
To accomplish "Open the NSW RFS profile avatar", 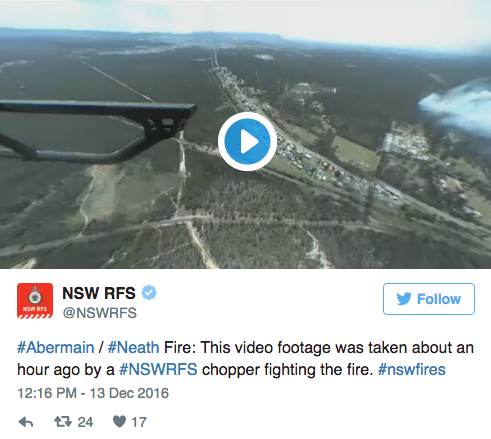I will click(x=35, y=301).
